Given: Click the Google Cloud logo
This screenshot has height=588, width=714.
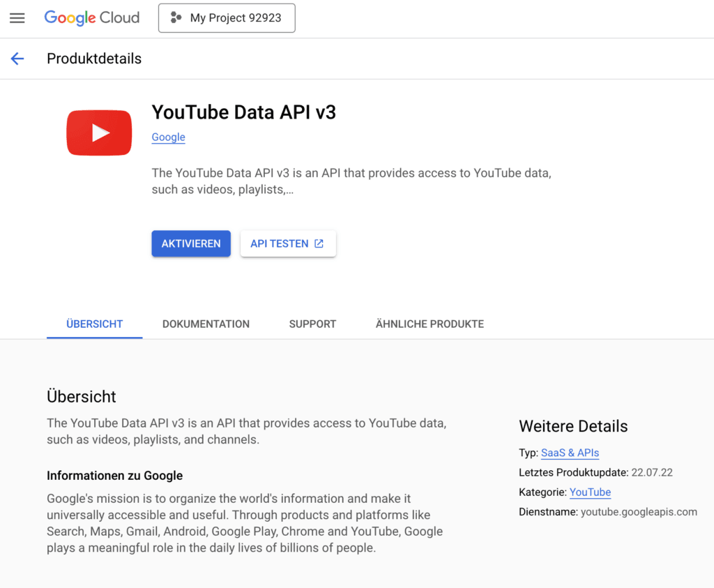Looking at the screenshot, I should click(91, 17).
